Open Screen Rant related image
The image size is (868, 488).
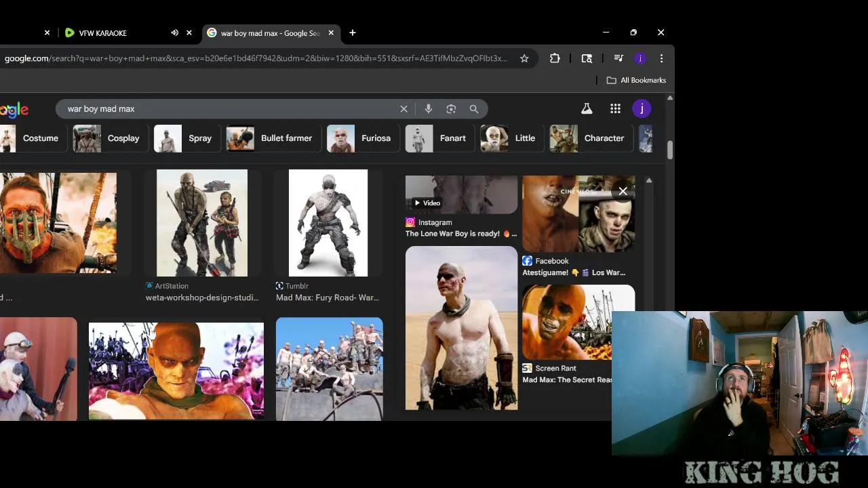[578, 322]
